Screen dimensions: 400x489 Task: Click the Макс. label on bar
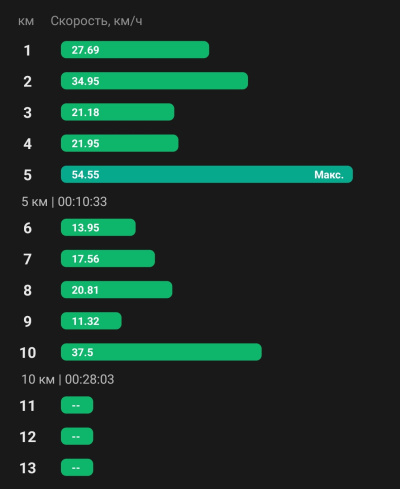[329, 175]
